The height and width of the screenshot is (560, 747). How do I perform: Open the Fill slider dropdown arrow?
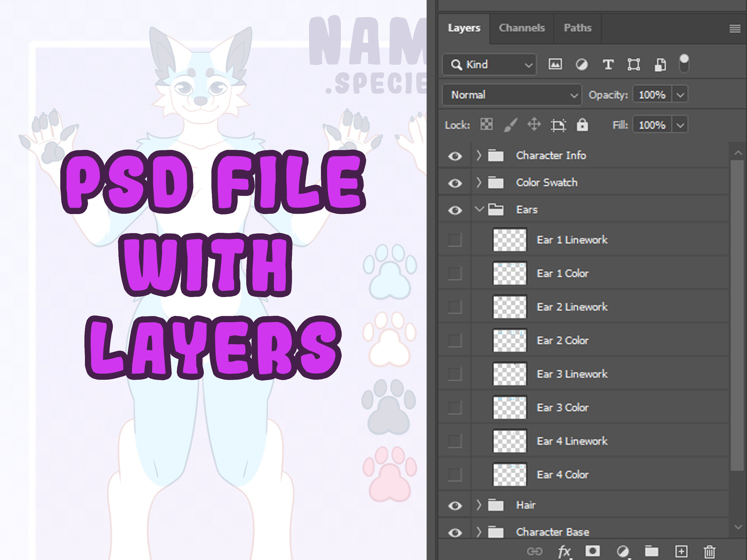tap(680, 125)
